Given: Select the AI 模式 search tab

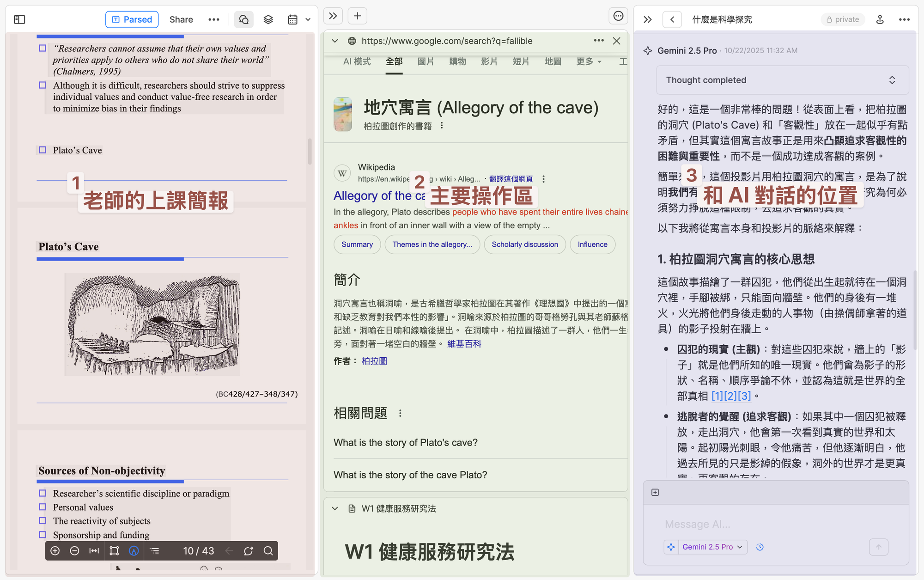Looking at the screenshot, I should [x=357, y=61].
